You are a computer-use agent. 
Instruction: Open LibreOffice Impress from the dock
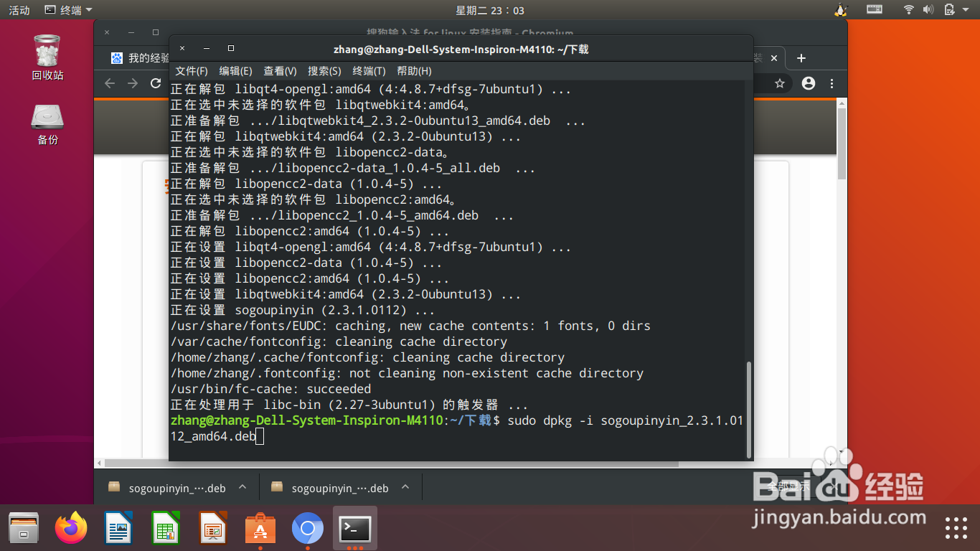[212, 528]
